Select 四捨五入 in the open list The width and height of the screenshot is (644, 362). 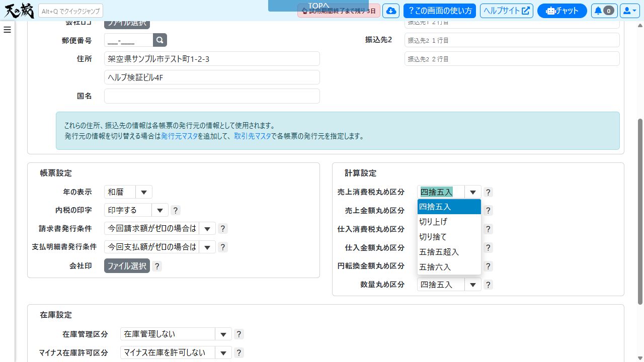[449, 207]
